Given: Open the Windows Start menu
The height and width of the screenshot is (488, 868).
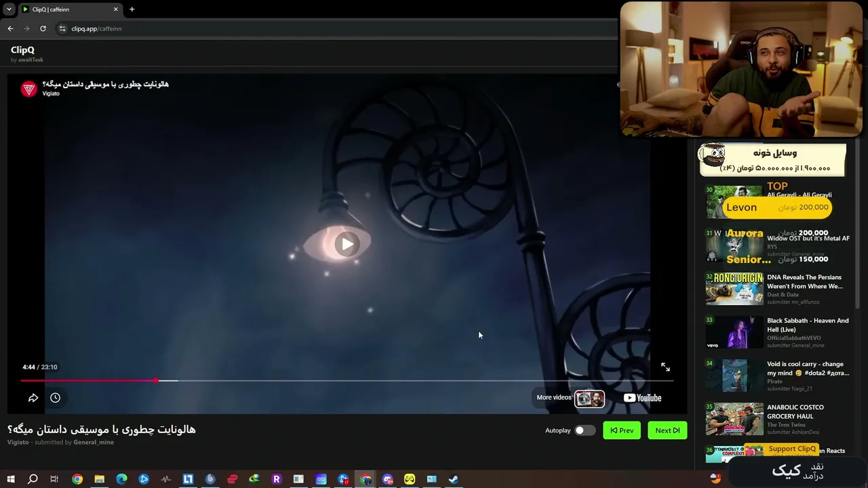Looking at the screenshot, I should click(x=11, y=479).
